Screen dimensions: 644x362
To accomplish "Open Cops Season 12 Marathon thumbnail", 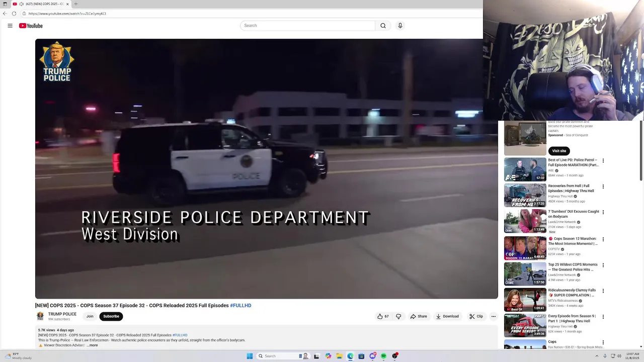I will click(525, 248).
